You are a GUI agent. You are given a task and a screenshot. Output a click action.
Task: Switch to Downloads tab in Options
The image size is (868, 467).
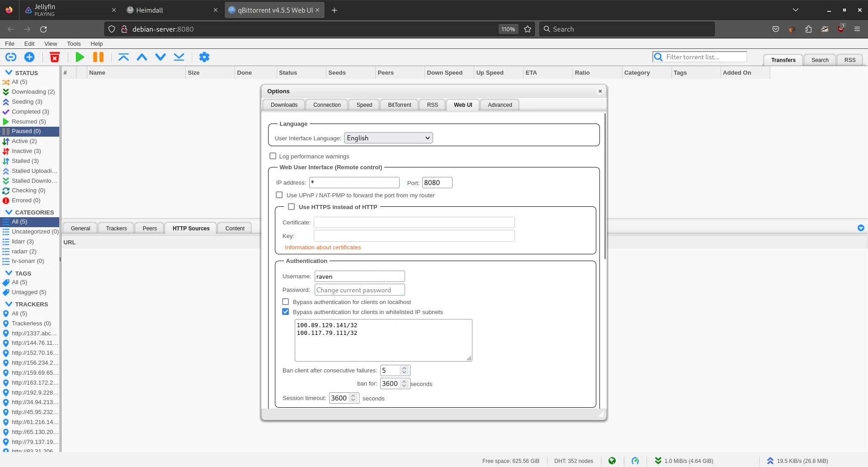tap(284, 105)
